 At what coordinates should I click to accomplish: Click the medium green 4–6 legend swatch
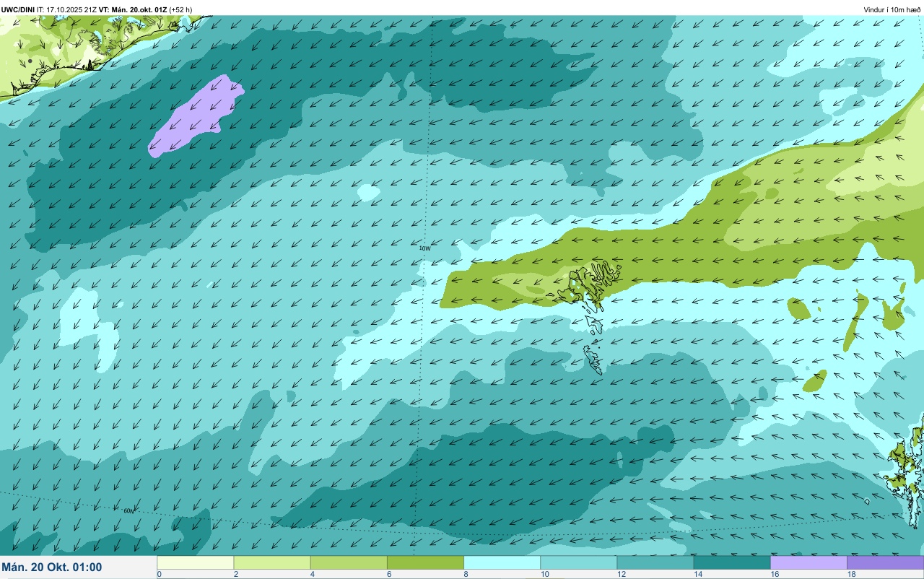[x=349, y=562]
